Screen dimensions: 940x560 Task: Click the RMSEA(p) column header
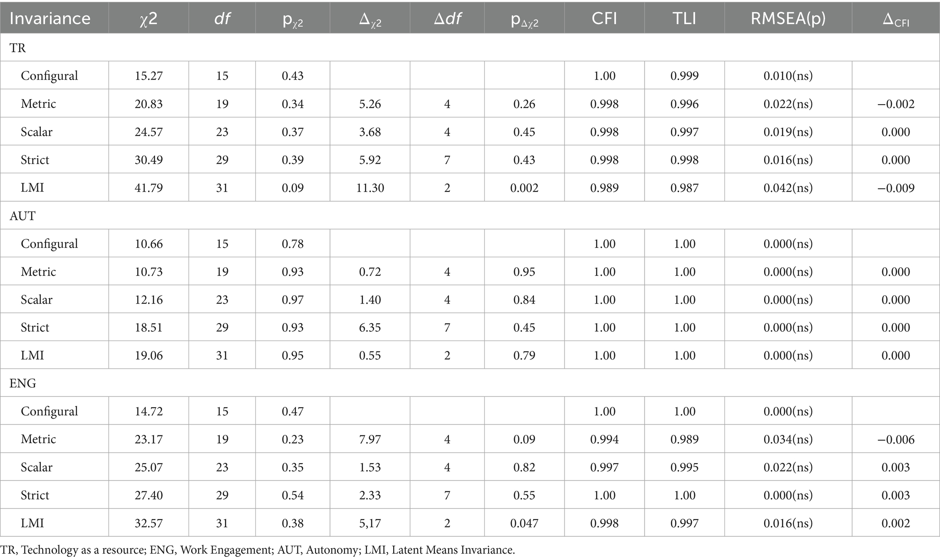[x=788, y=19]
